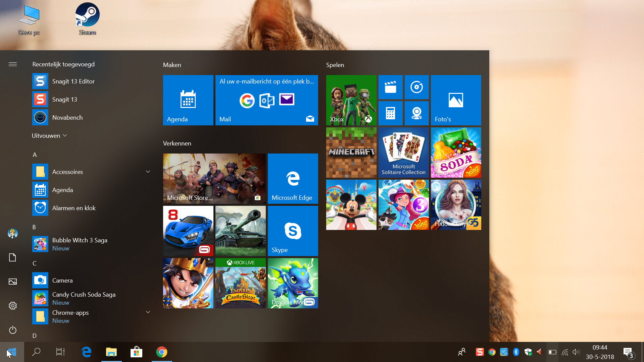Toggle the hamburger menu to expand Start sidebar
The image size is (644, 362).
(x=13, y=64)
